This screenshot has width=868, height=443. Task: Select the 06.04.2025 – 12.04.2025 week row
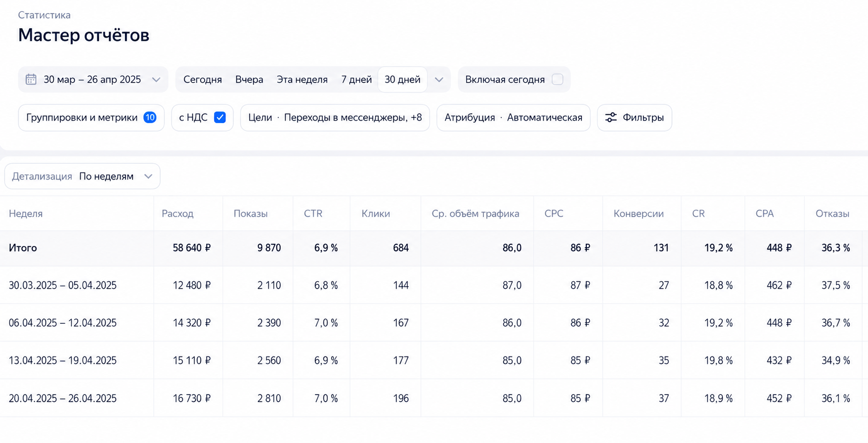[x=434, y=323]
